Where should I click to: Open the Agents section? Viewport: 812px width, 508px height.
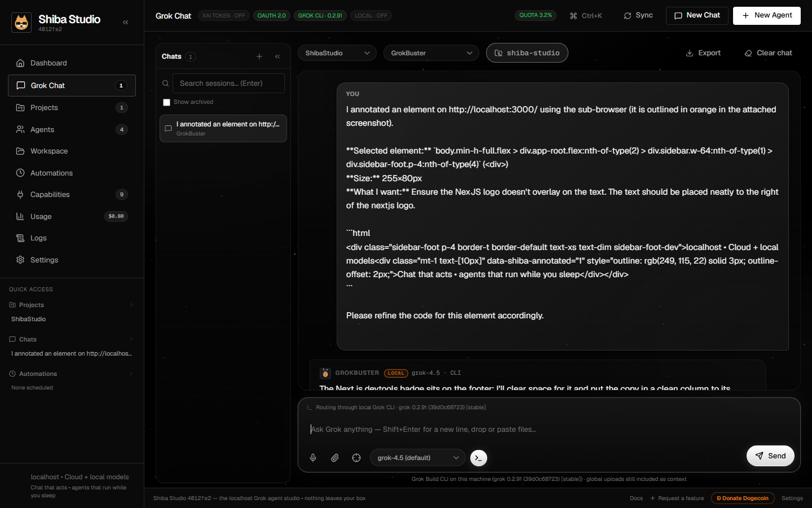tap(72, 129)
